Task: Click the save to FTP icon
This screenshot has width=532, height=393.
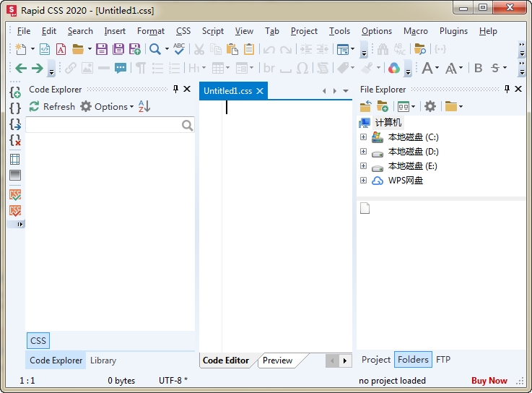Action: tap(135, 49)
